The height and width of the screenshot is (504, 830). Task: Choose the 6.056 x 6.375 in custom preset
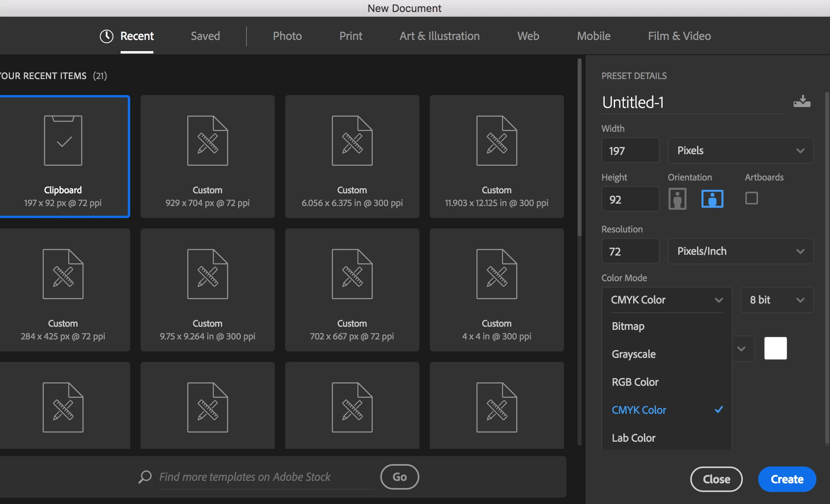352,157
